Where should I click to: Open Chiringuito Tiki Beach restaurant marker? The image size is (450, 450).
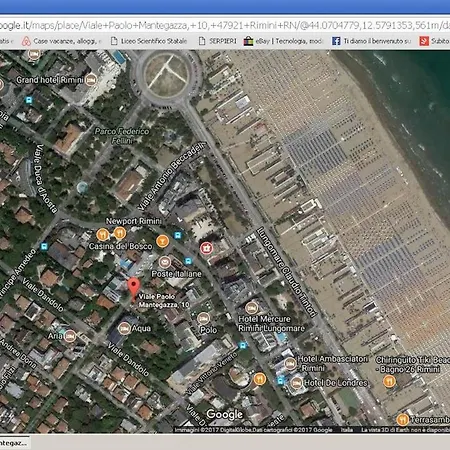click(389, 381)
